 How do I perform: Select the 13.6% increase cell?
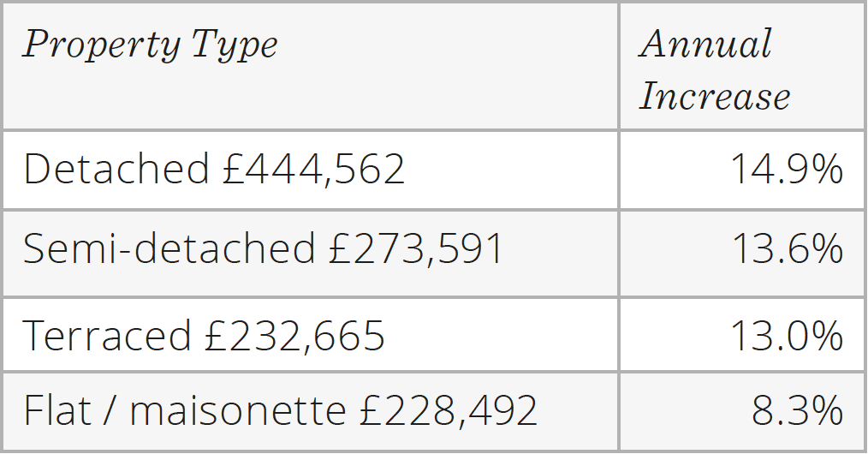tap(742, 254)
